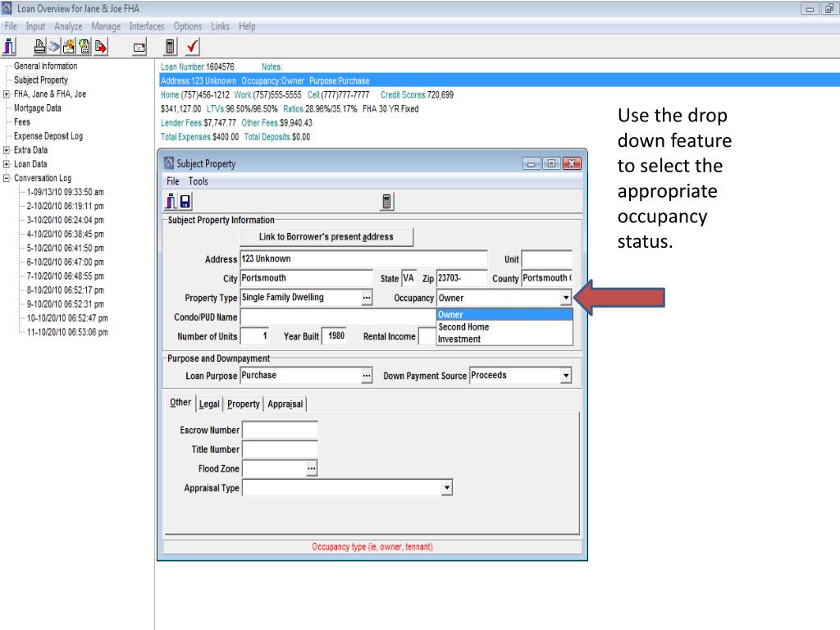840x630 pixels.
Task: Select Second Home from occupancy list
Action: (463, 326)
